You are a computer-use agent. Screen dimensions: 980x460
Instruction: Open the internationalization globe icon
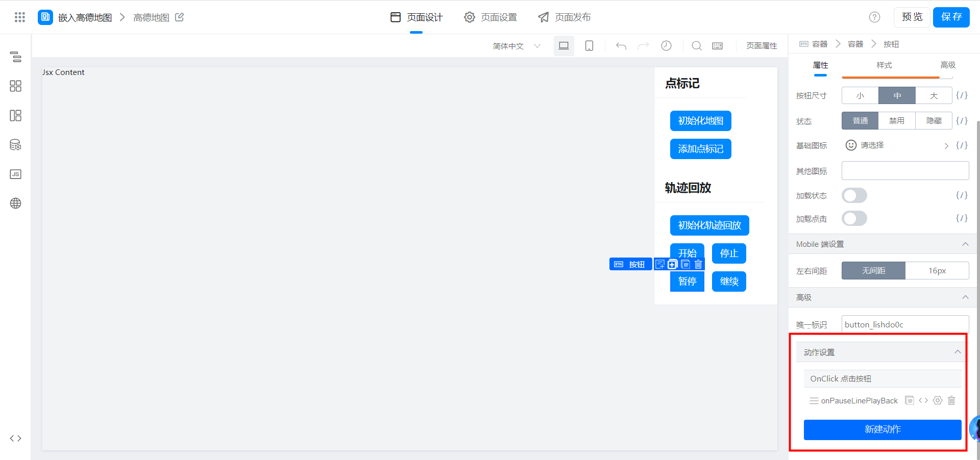pos(16,203)
